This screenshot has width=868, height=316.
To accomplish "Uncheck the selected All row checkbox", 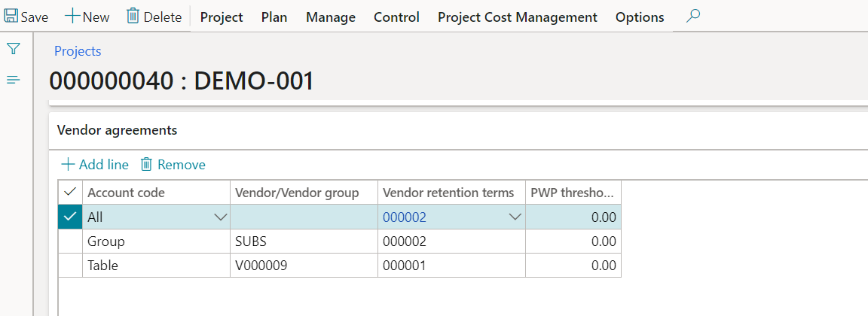I will (x=70, y=217).
